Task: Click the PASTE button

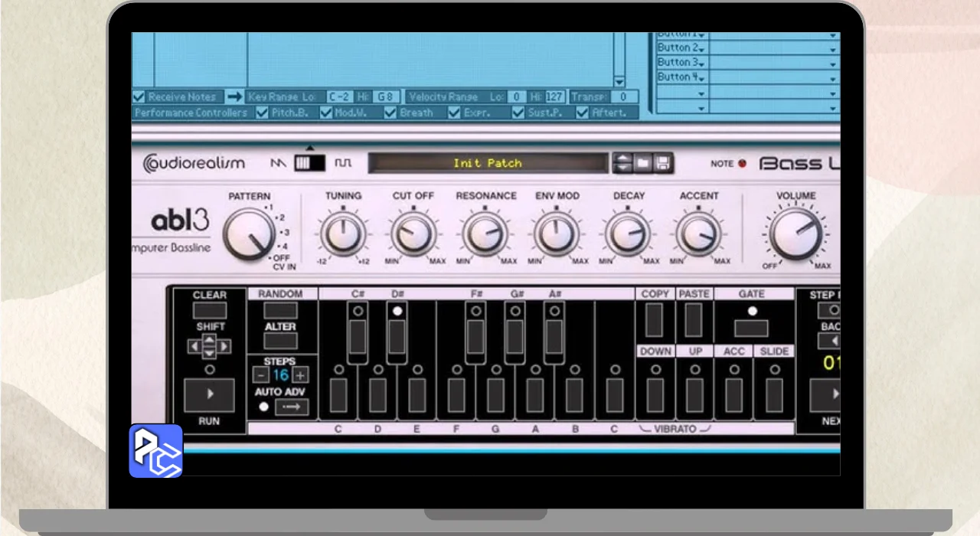Action: (x=693, y=320)
